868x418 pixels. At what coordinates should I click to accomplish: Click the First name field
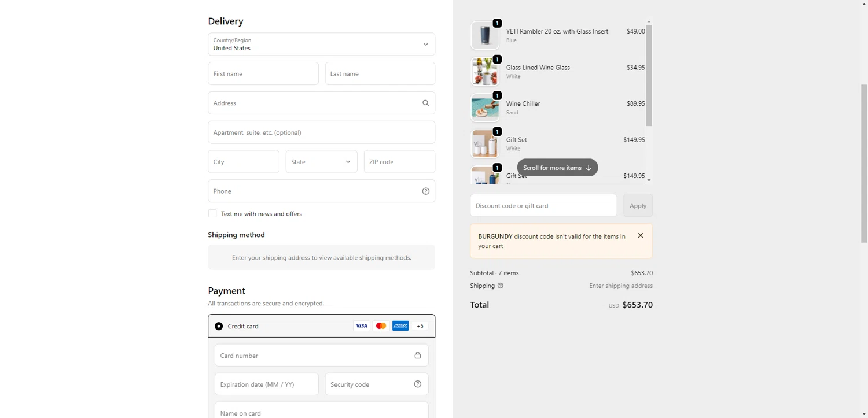263,73
